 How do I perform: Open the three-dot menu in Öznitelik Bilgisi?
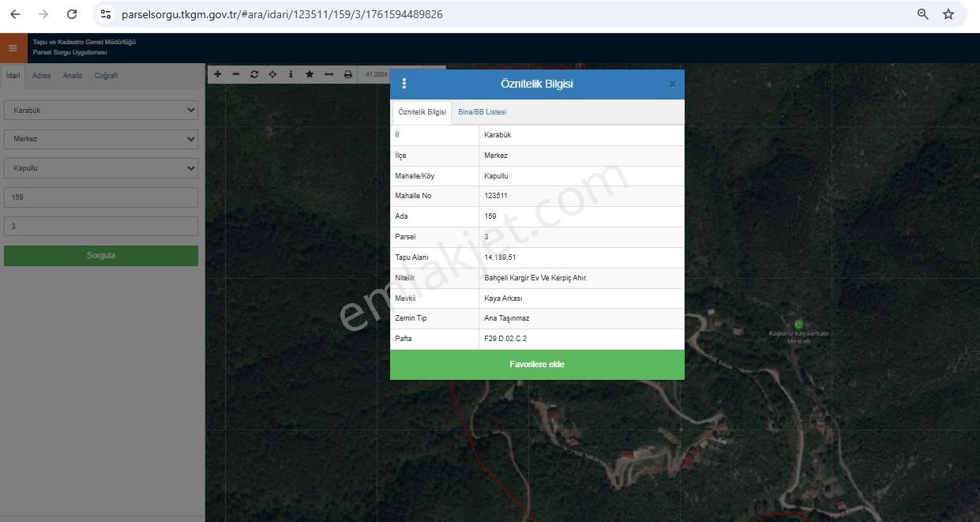[x=404, y=84]
